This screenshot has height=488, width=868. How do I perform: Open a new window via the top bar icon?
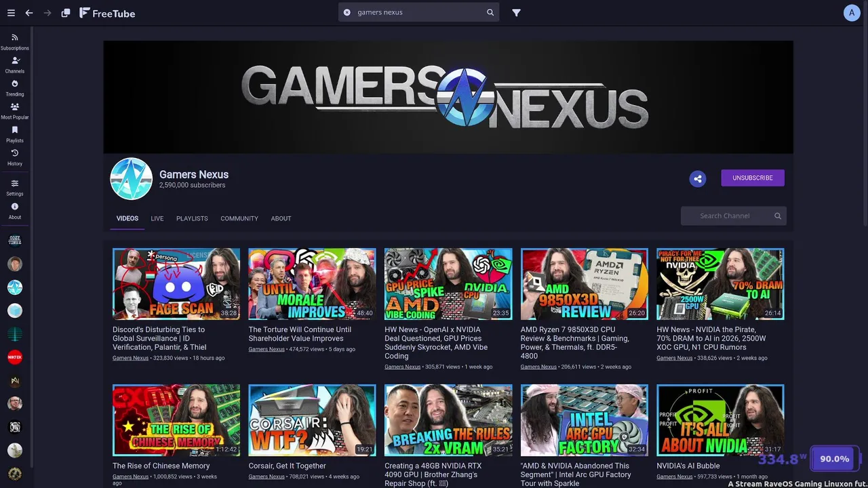point(66,13)
